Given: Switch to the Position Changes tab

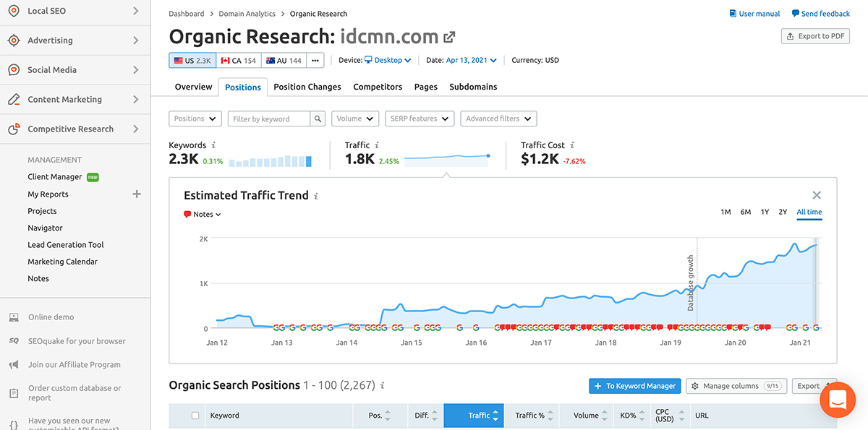Looking at the screenshot, I should click(307, 87).
